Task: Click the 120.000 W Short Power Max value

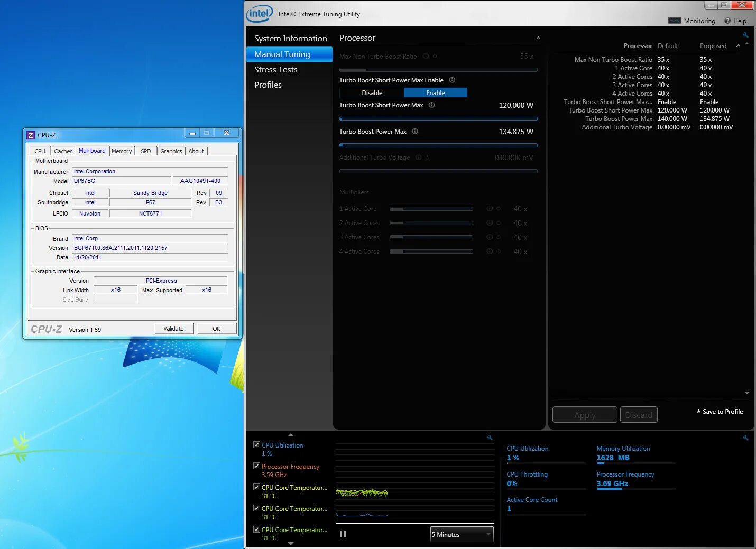Action: (x=516, y=105)
